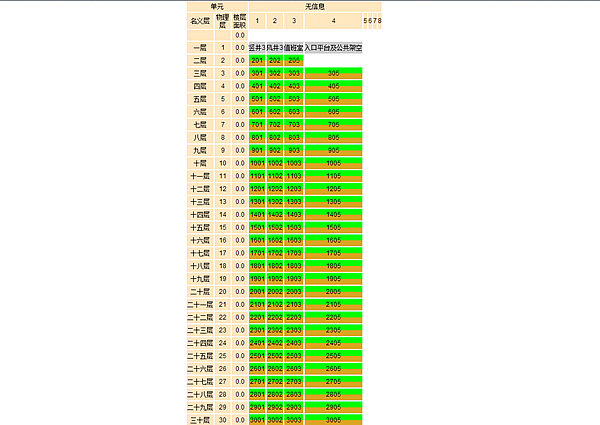Click the 十五层 floor label

200,228
